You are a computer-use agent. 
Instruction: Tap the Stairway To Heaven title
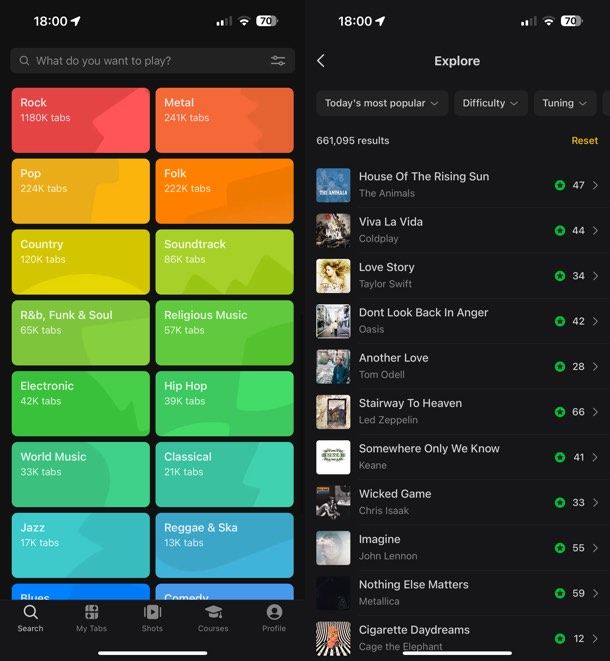click(410, 403)
